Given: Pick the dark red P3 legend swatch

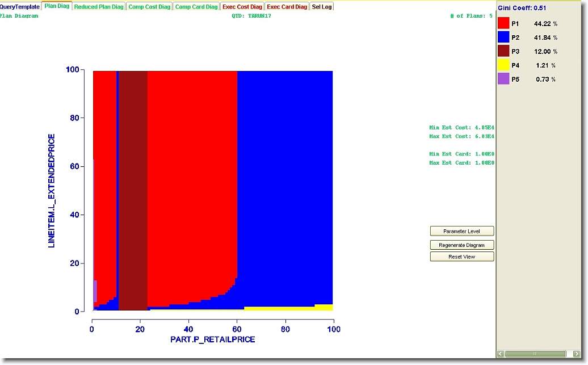Looking at the screenshot, I should 503,51.
